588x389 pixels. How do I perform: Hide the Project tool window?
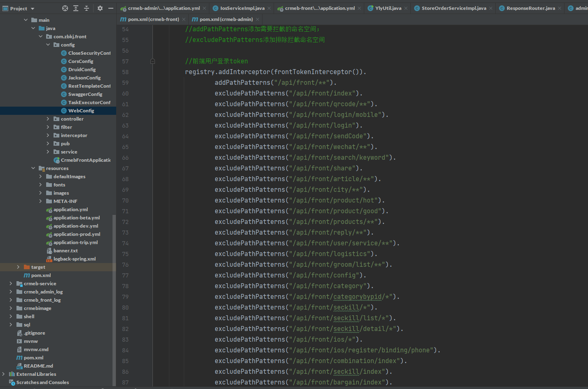[111, 8]
